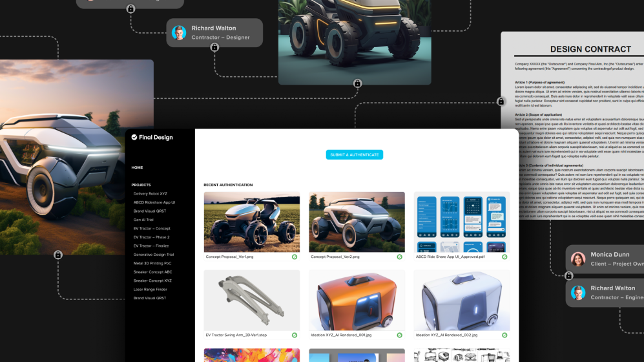Open Ideation XYZ_AI Rendered_002.jpg thumbnail
This screenshot has height=362, width=644.
click(x=462, y=301)
